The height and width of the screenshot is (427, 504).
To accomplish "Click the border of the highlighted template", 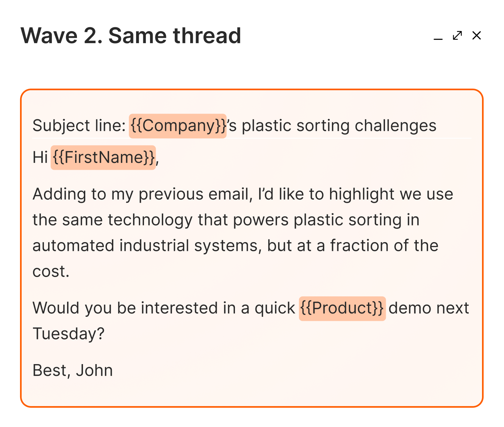I will coord(252,90).
